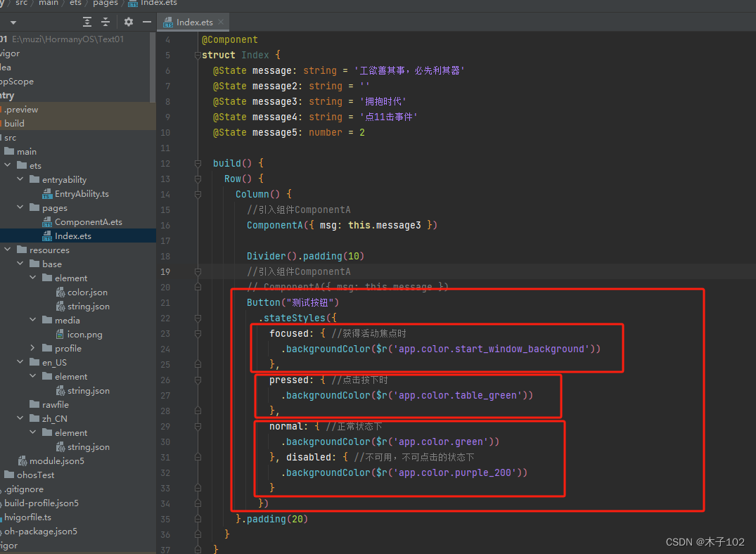756x554 pixels.
Task: Place cursor on 'Button("测试按钮")' code
Action: click(293, 302)
